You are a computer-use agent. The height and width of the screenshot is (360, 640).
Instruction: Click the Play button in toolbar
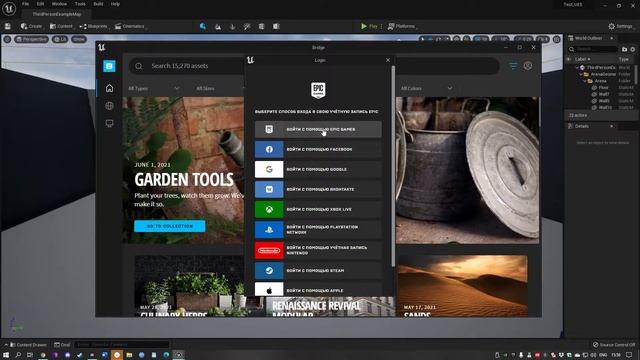(369, 26)
